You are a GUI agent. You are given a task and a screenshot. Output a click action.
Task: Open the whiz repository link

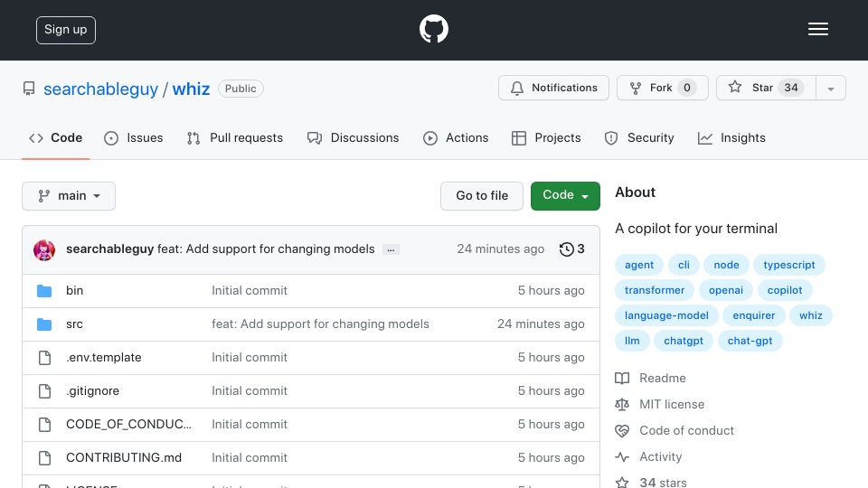[191, 89]
